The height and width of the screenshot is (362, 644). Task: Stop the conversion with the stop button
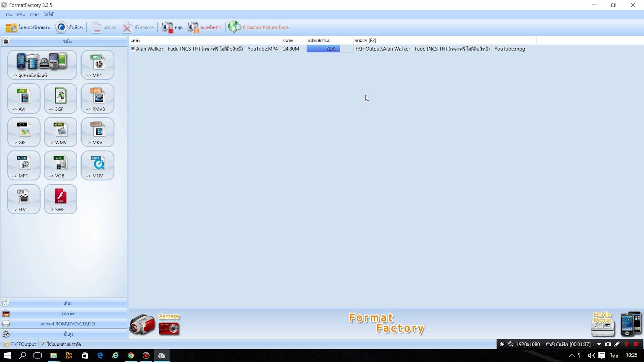[172, 27]
